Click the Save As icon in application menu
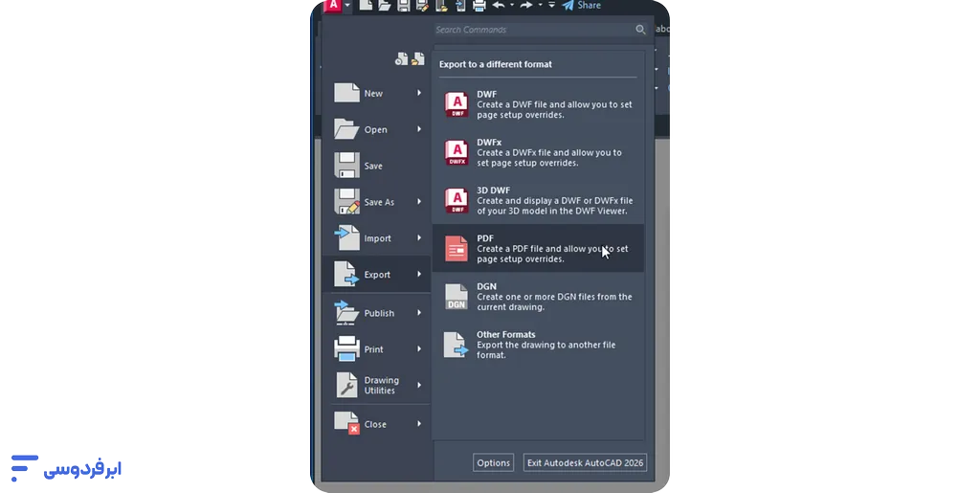The image size is (980, 493). tap(346, 201)
